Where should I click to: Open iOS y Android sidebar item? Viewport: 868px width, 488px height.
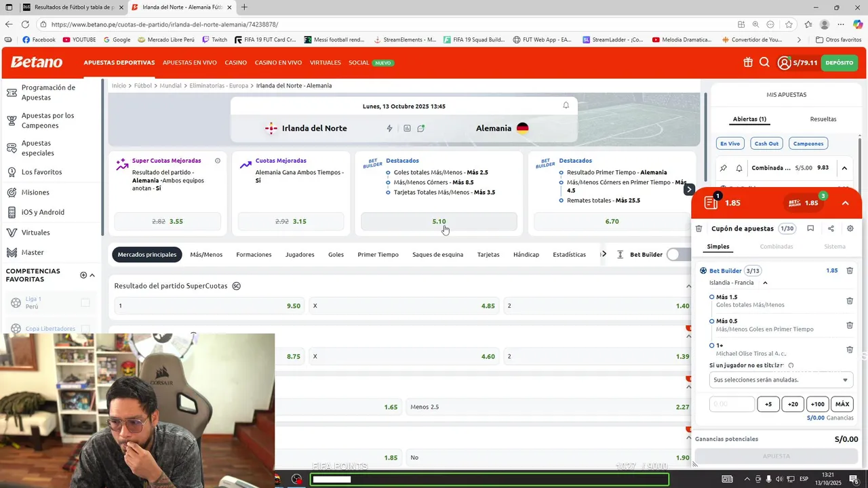[43, 212]
